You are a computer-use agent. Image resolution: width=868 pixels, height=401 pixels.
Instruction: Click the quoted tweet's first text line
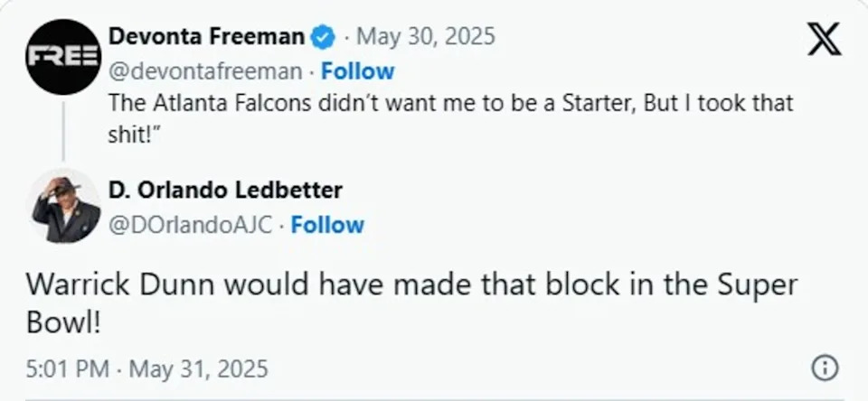coord(450,102)
